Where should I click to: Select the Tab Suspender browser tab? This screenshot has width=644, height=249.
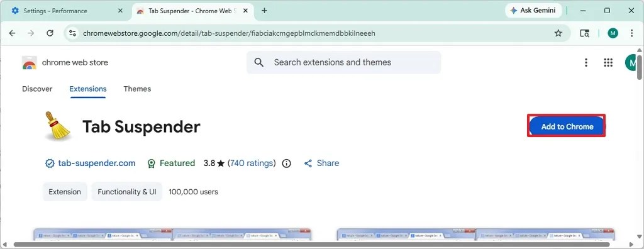[x=192, y=11]
